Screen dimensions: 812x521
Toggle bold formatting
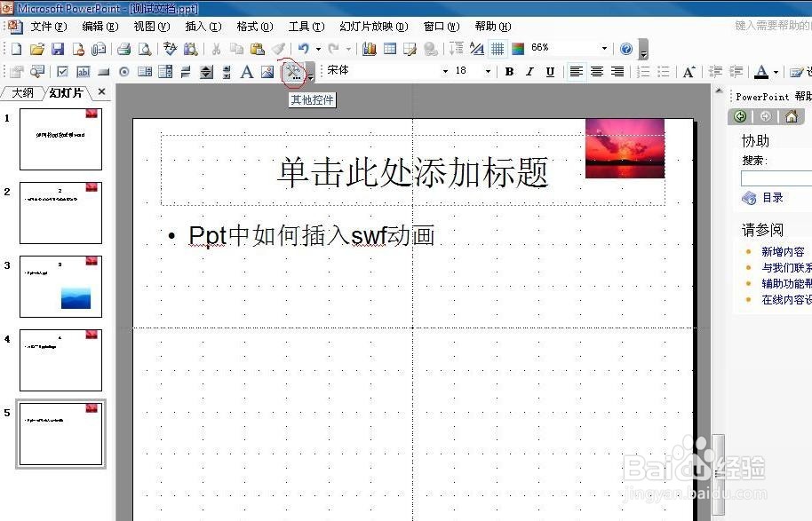click(509, 70)
